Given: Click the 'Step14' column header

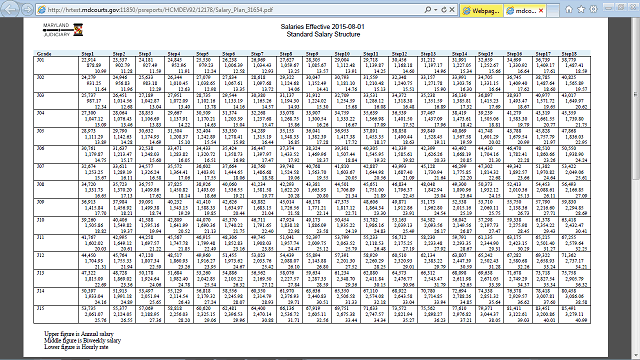Looking at the screenshot, I should (460, 53).
